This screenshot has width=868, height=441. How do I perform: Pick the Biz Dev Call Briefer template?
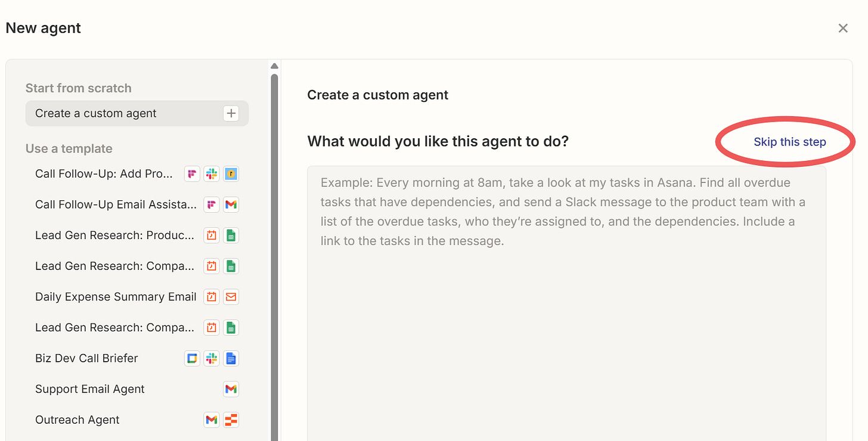[137, 358]
